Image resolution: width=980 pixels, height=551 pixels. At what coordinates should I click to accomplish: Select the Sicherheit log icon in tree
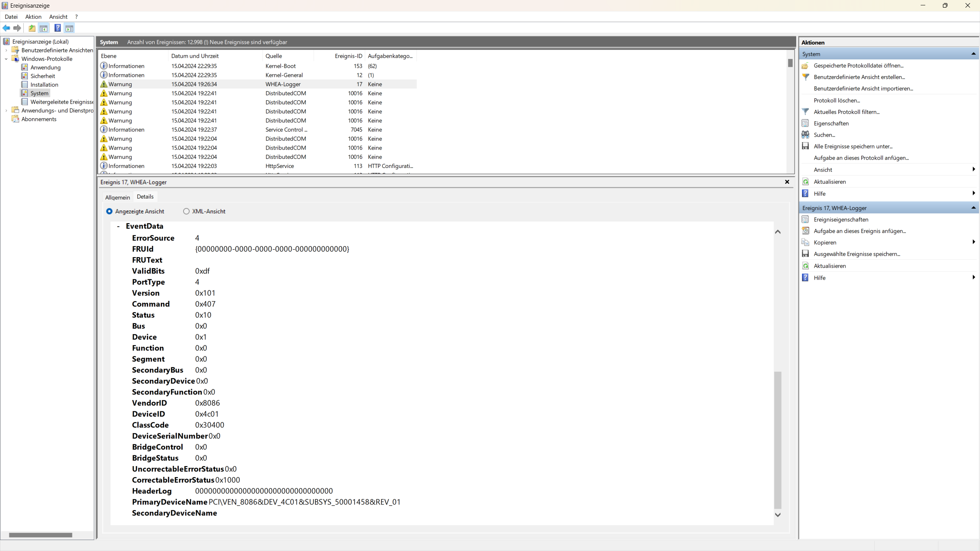click(x=25, y=76)
